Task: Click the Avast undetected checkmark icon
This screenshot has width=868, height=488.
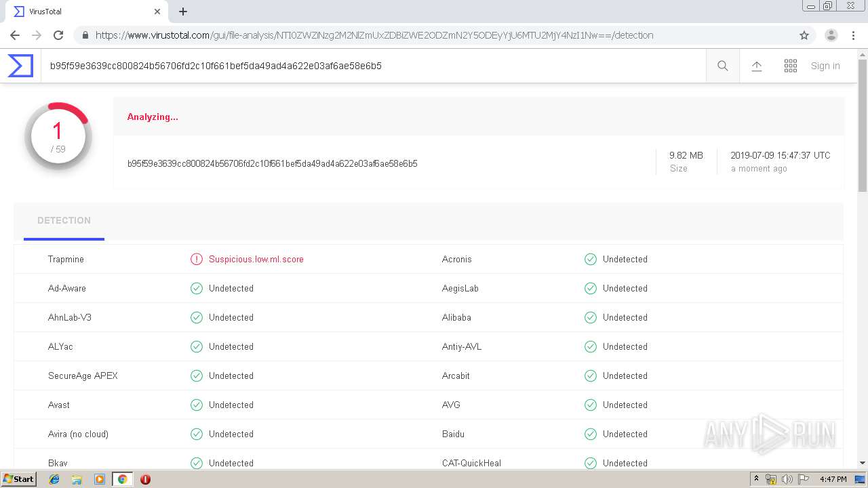Action: tap(197, 405)
